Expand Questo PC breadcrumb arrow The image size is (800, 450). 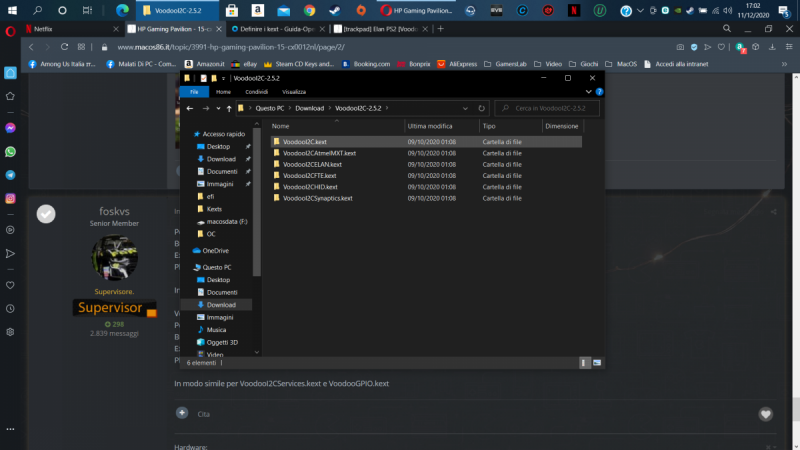point(290,108)
